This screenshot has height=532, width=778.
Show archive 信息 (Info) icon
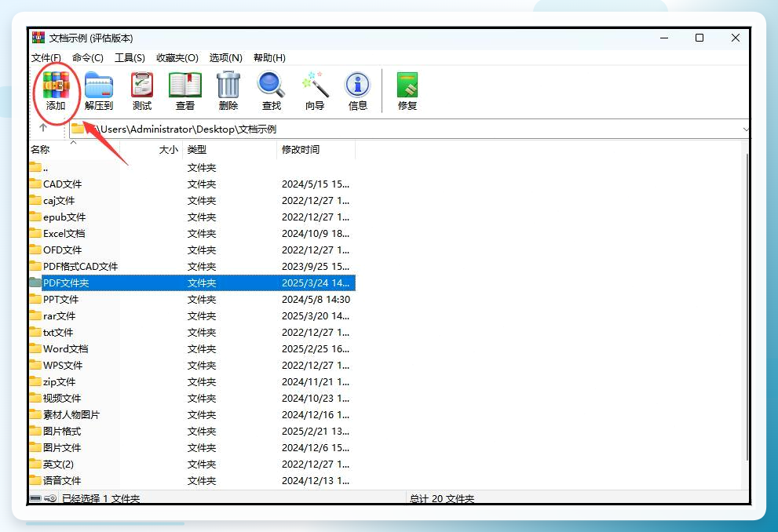(x=358, y=91)
